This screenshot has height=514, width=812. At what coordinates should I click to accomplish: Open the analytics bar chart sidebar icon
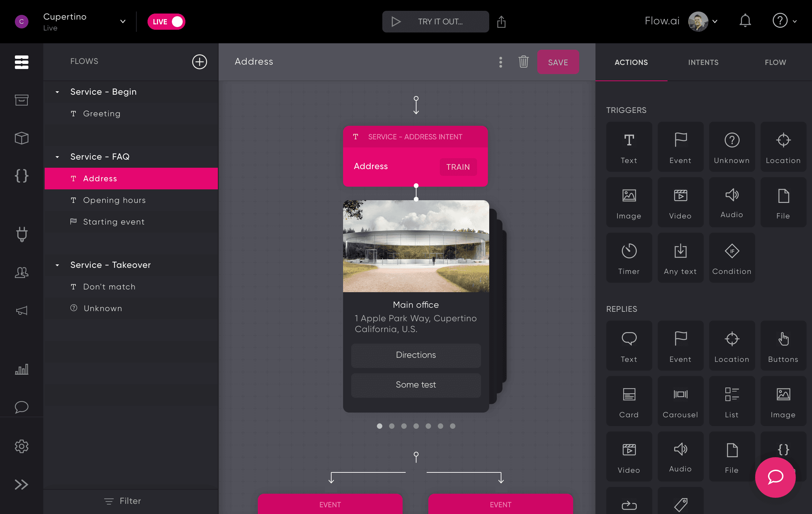pyautogui.click(x=22, y=369)
